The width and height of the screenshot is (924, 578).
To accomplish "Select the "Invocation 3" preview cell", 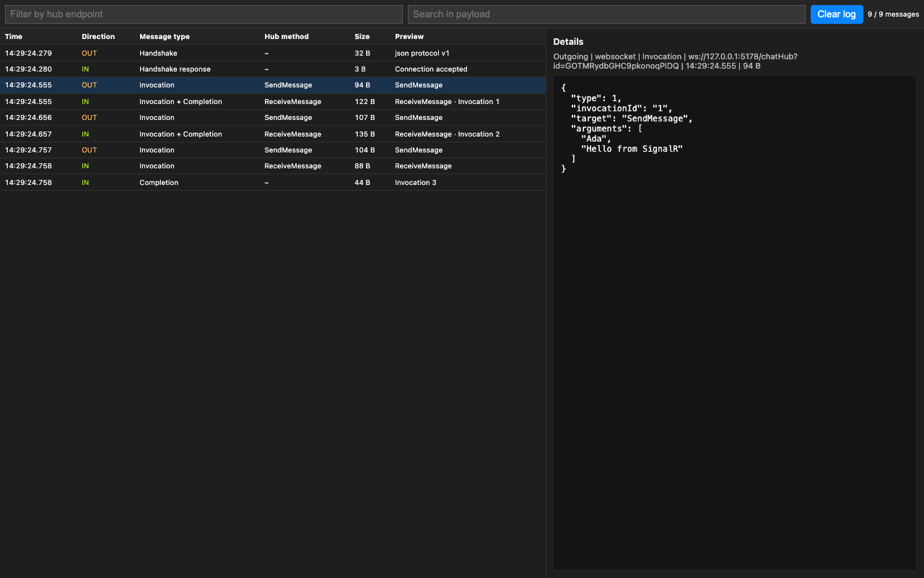I will [416, 183].
